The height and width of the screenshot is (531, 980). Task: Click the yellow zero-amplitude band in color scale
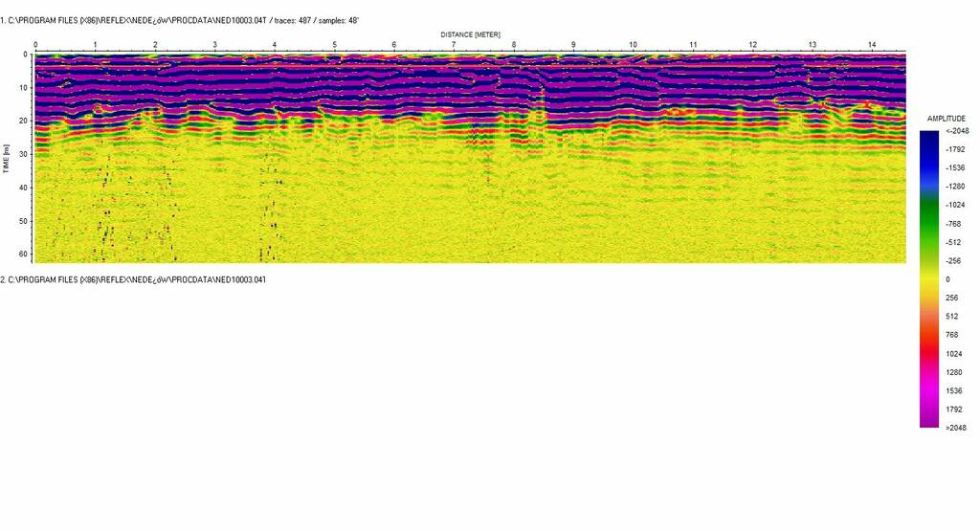coord(929,278)
